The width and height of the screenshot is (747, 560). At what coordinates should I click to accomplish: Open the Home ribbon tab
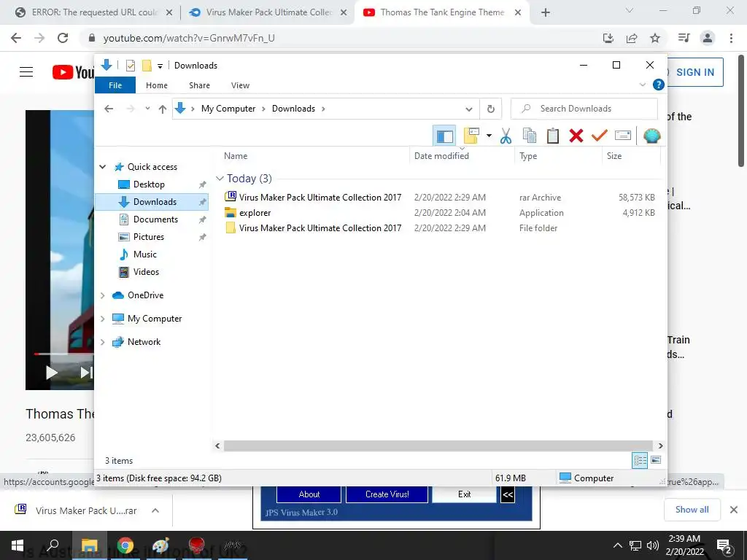[x=157, y=85]
